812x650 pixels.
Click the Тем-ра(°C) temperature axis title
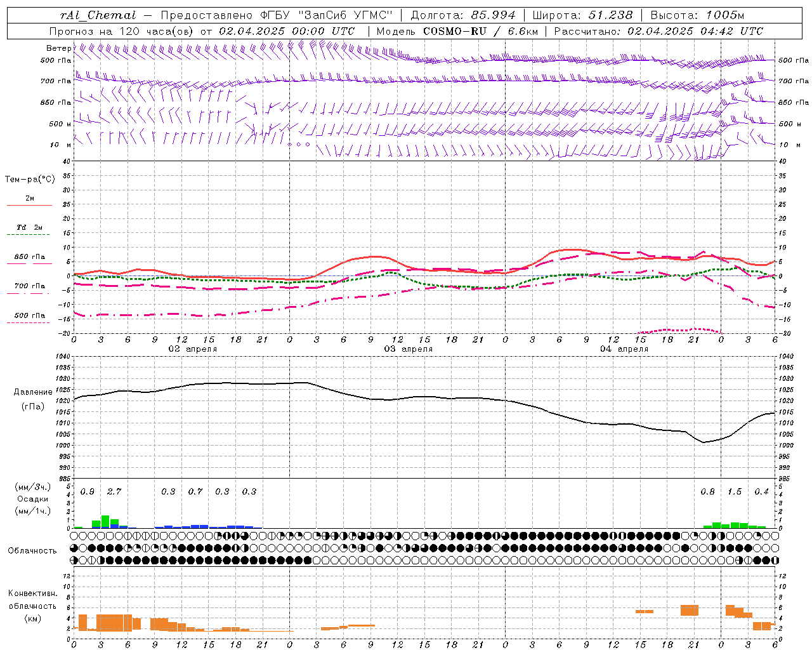tap(30, 180)
